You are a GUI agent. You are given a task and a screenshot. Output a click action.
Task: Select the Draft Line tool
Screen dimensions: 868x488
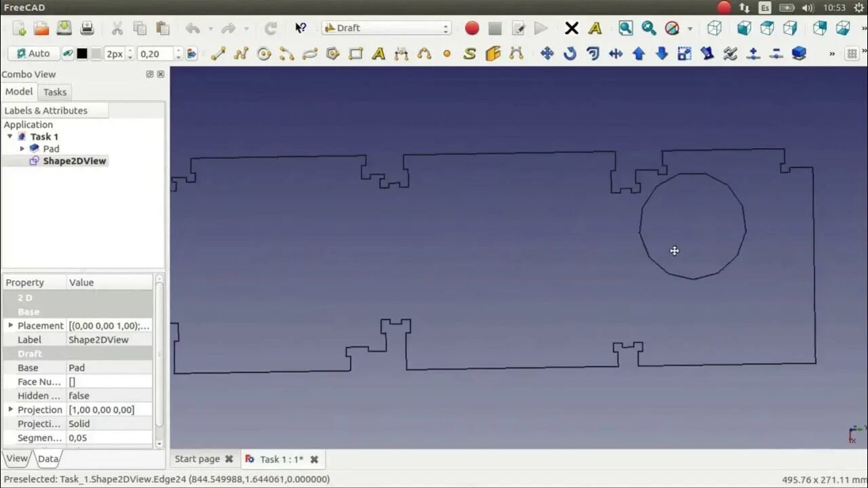[218, 54]
